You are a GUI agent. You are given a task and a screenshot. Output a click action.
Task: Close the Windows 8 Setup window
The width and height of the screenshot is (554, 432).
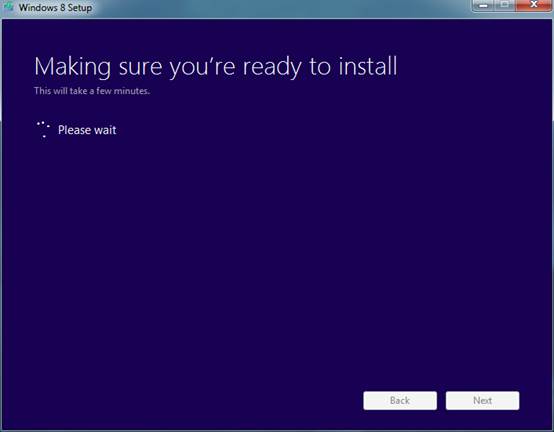(534, 5)
